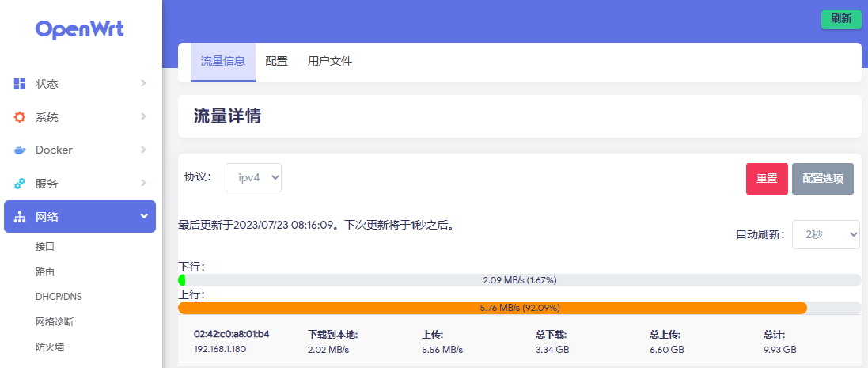Click the 网络 network icon
The image size is (868, 368).
pyautogui.click(x=20, y=217)
